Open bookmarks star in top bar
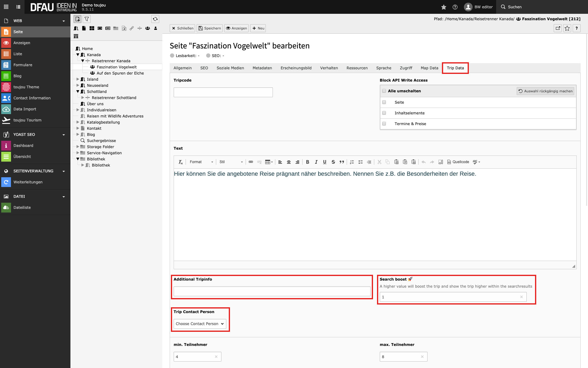 click(444, 7)
